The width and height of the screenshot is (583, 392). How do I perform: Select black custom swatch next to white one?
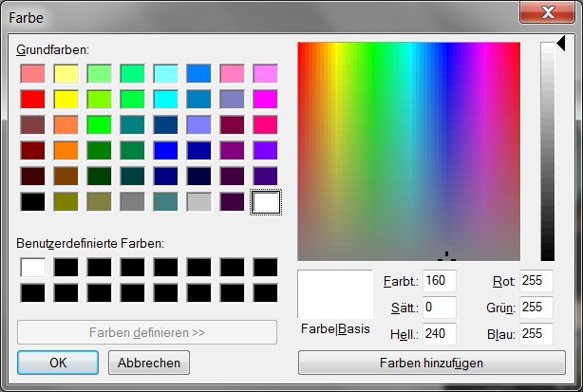click(x=66, y=268)
